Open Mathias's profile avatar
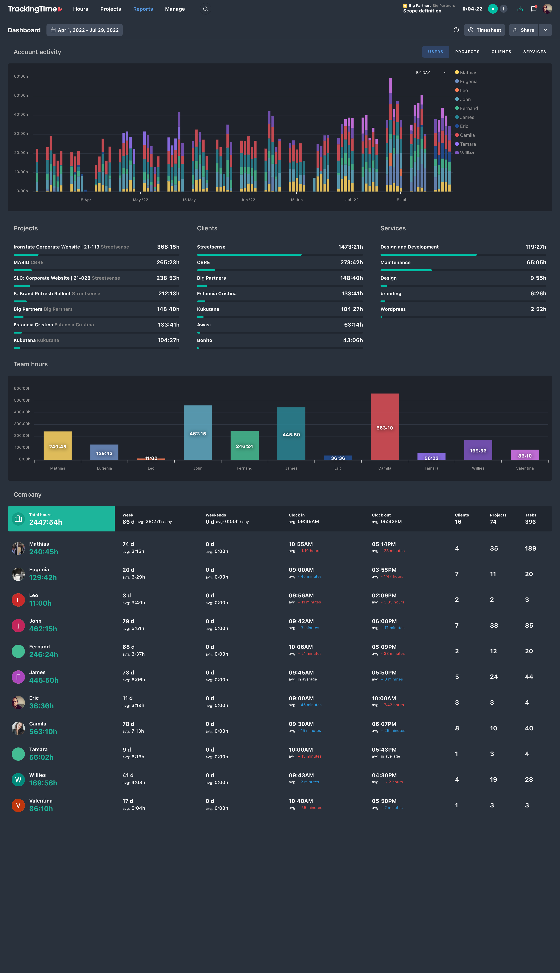The height and width of the screenshot is (973, 560). (18, 548)
